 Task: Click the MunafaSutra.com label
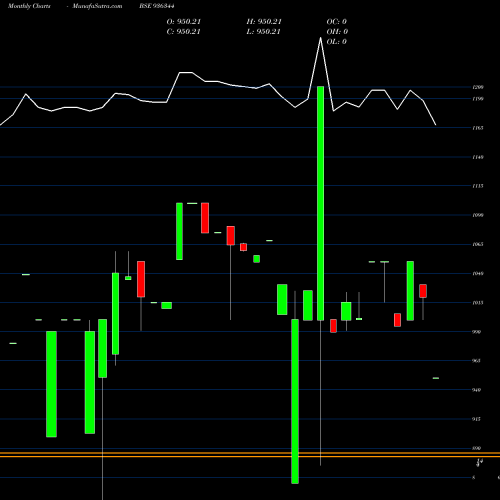(x=97, y=6)
